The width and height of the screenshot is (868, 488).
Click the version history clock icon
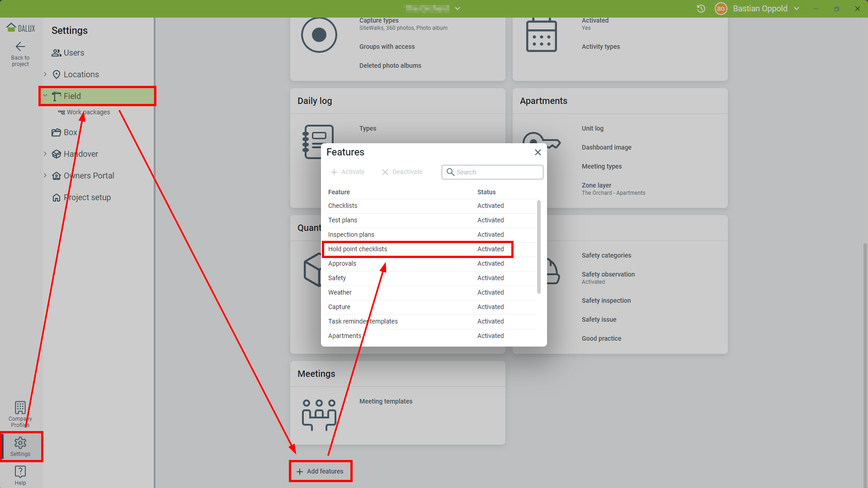click(x=701, y=9)
